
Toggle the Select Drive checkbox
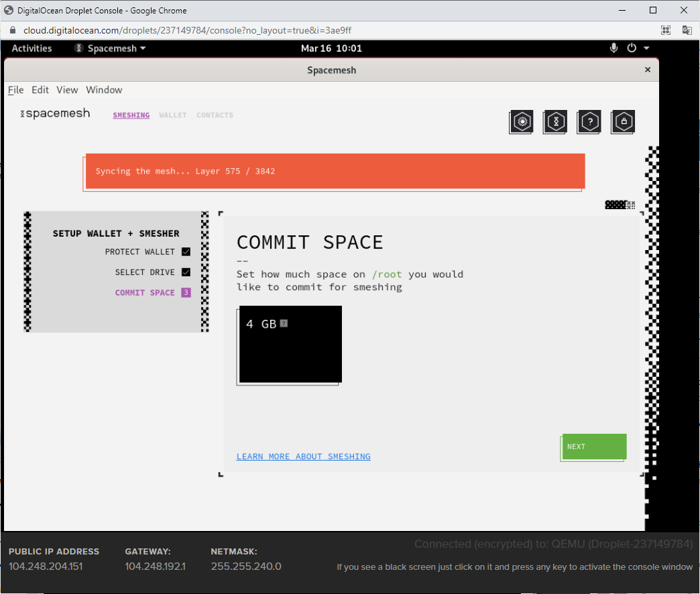tap(186, 272)
